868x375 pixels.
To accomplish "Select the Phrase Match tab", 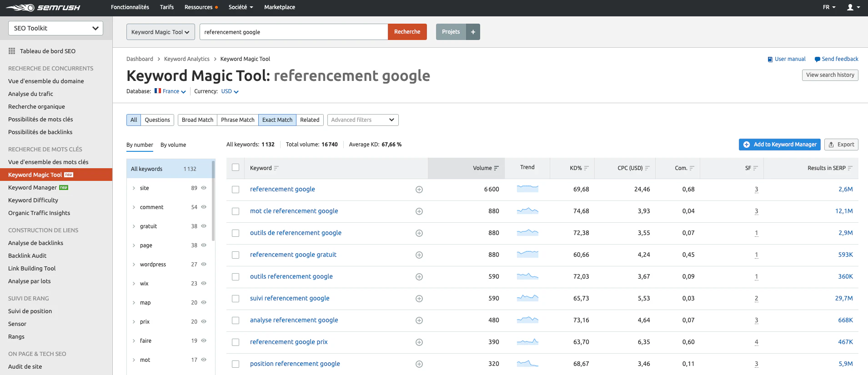I will [x=238, y=120].
